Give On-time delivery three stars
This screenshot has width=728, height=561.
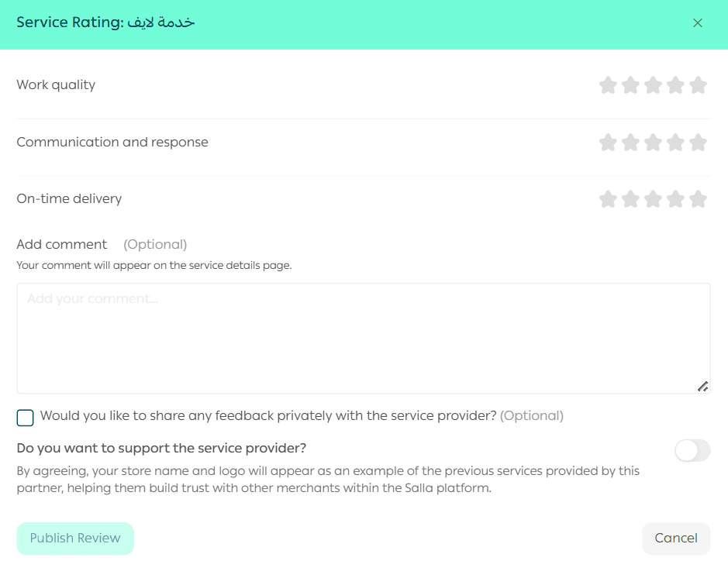coord(653,199)
